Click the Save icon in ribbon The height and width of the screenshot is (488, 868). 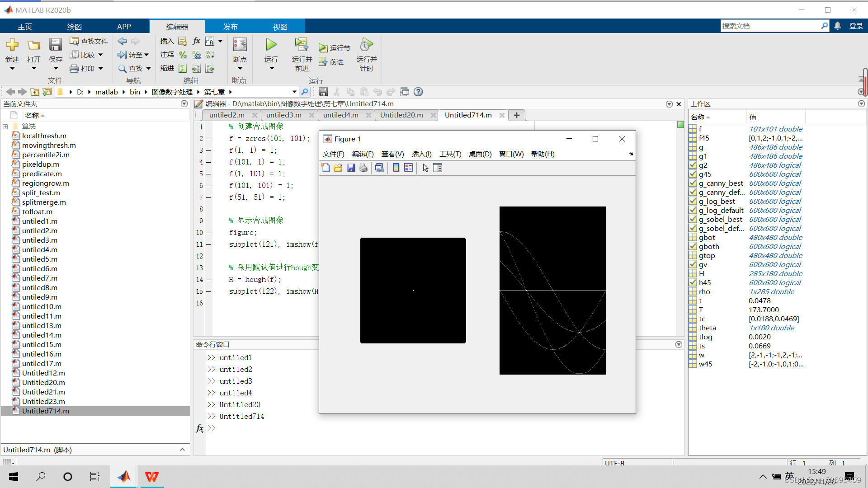(x=55, y=44)
